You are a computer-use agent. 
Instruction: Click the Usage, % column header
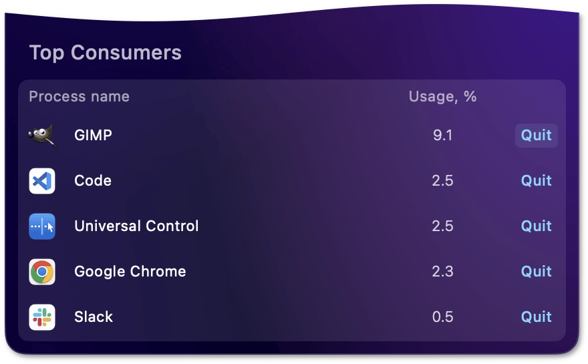[442, 97]
